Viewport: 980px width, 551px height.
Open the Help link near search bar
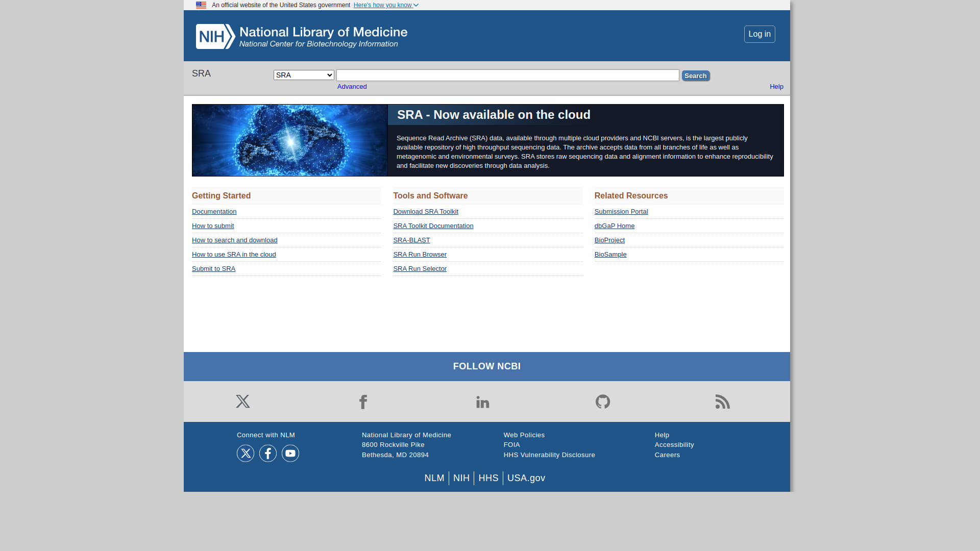tap(776, 87)
